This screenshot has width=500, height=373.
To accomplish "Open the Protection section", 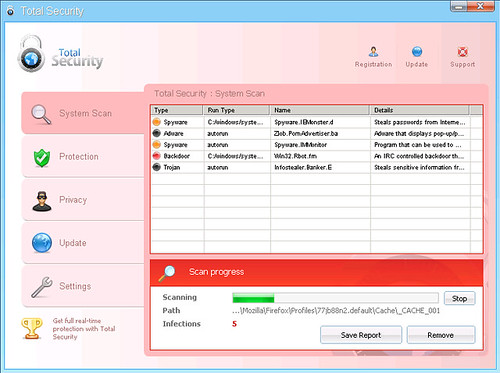I will [83, 157].
